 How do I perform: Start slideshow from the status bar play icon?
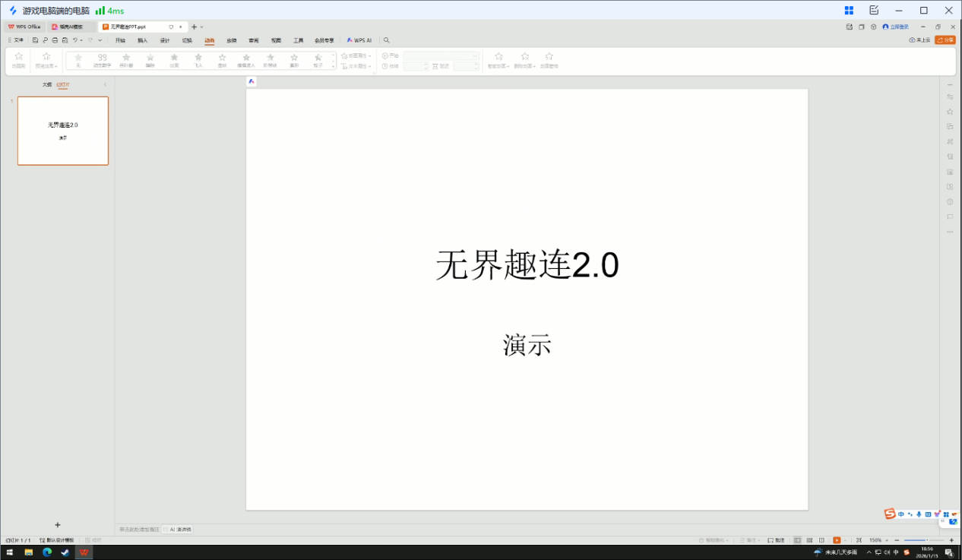[837, 540]
